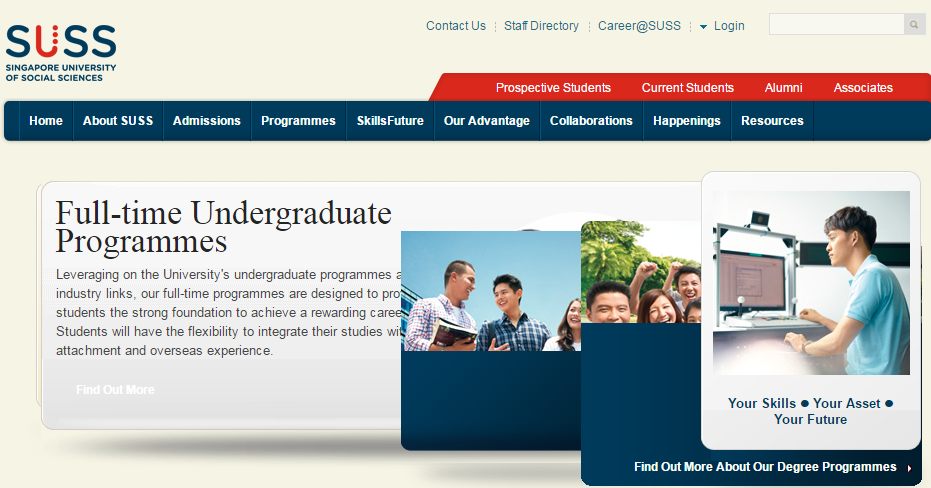Image resolution: width=931 pixels, height=488 pixels.
Task: Click arrow beside Find Out More About Degree Programmes
Action: pyautogui.click(x=909, y=468)
